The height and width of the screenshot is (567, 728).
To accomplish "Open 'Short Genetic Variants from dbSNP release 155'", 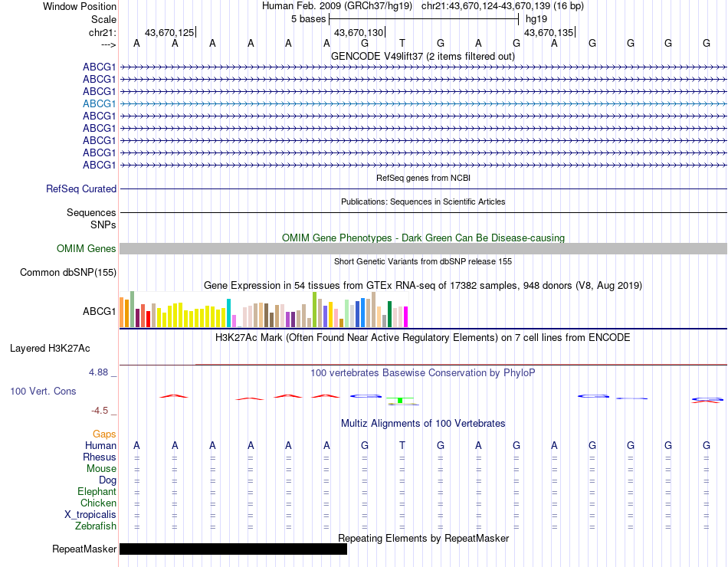I will 423,261.
